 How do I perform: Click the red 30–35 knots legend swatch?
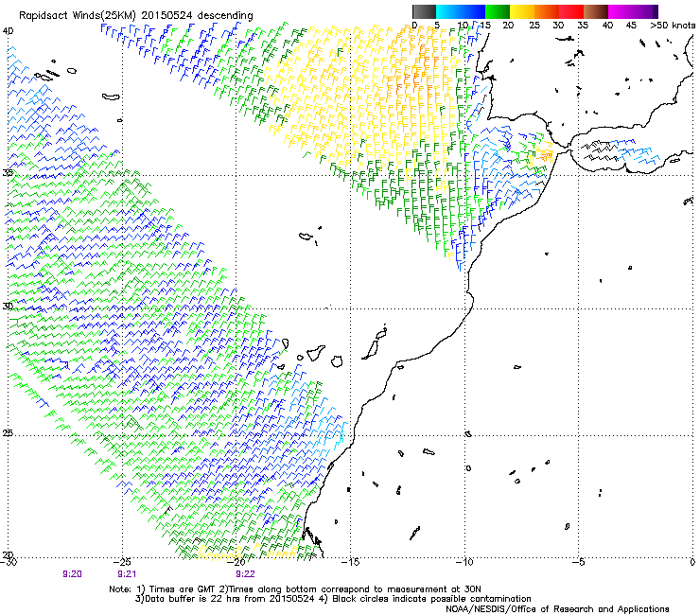[x=571, y=11]
